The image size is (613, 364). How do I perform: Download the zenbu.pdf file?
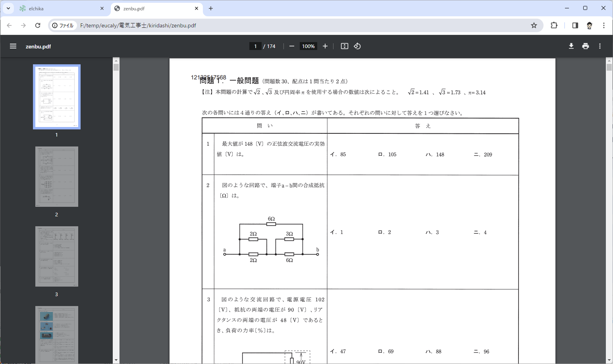click(571, 46)
